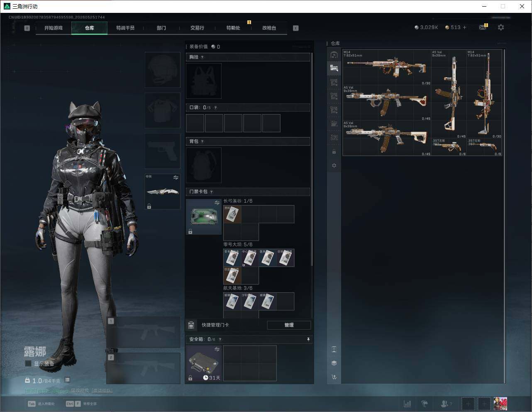Click the lock icon on the card case
Image resolution: width=532 pixels, height=412 pixels.
(190, 231)
